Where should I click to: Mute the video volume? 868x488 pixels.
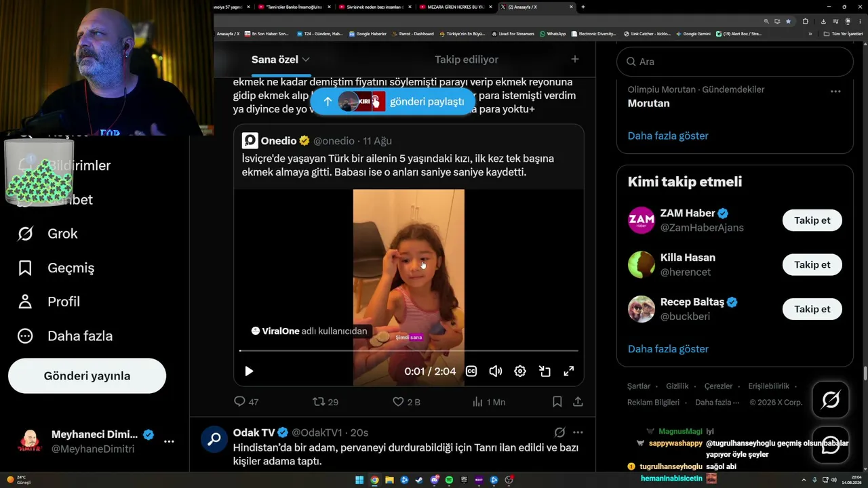pos(496,371)
